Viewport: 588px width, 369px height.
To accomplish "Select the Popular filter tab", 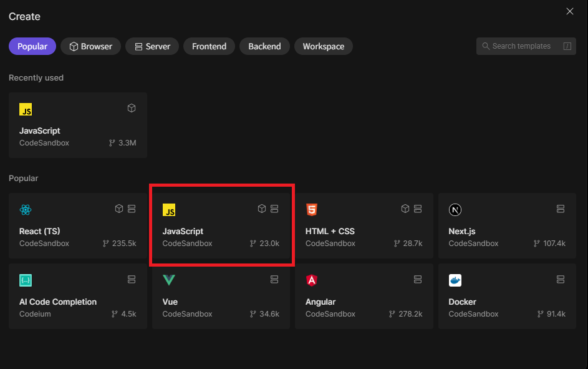I will (32, 46).
